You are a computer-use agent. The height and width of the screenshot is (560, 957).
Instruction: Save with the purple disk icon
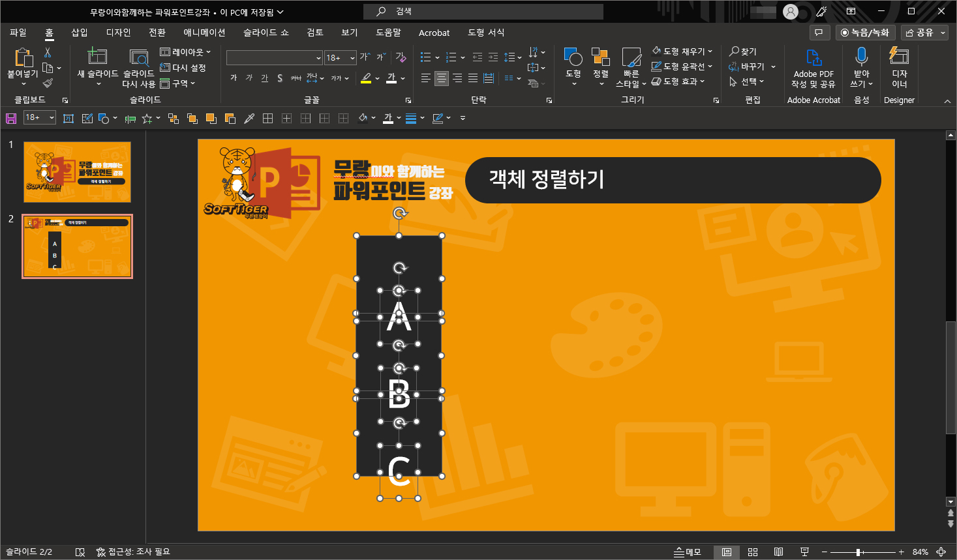pyautogui.click(x=11, y=118)
